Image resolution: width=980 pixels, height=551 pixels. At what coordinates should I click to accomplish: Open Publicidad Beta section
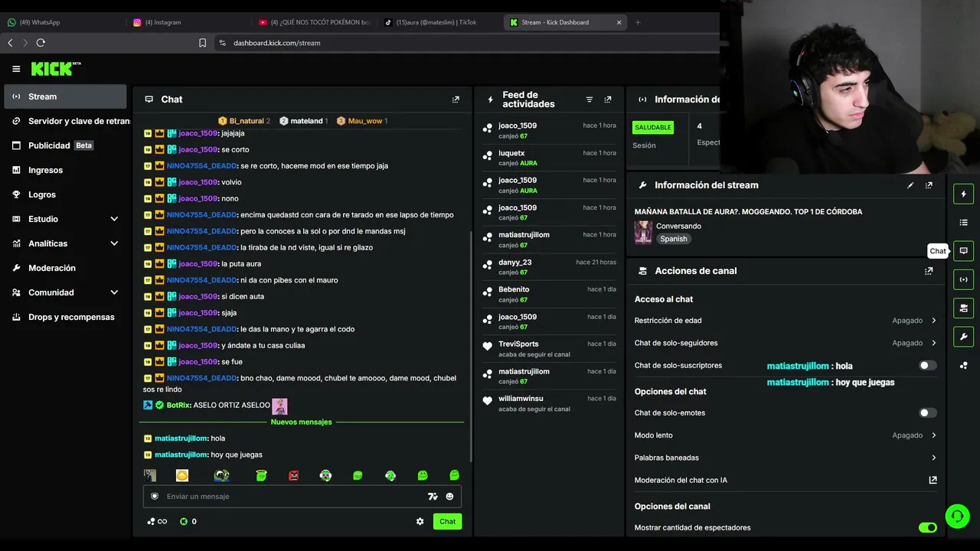point(65,145)
